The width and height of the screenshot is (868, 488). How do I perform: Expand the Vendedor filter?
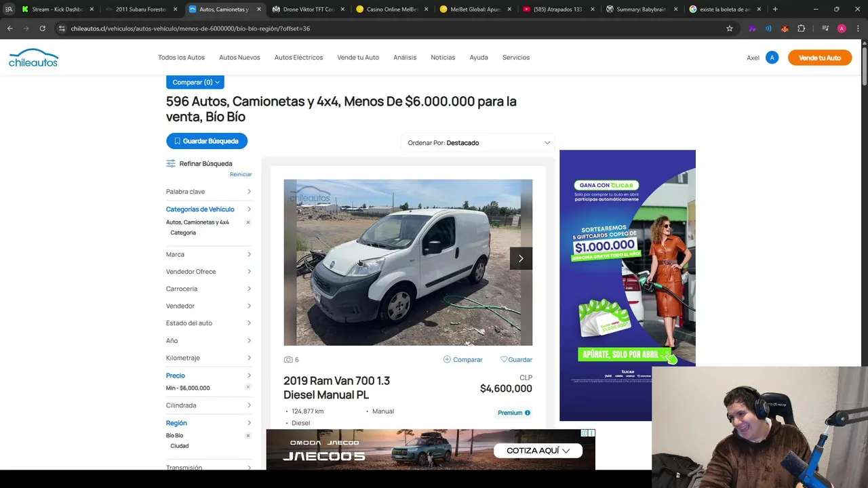click(209, 306)
